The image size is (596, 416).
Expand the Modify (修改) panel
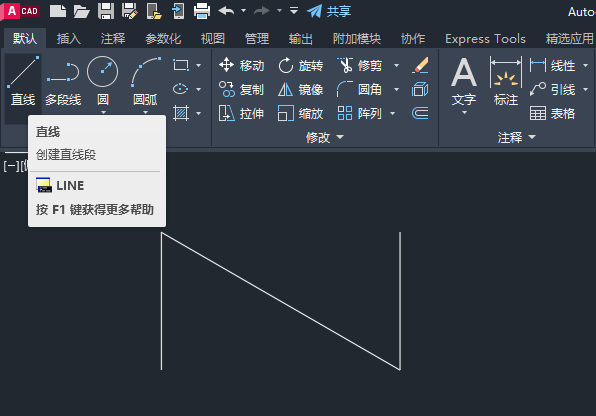[x=325, y=137]
